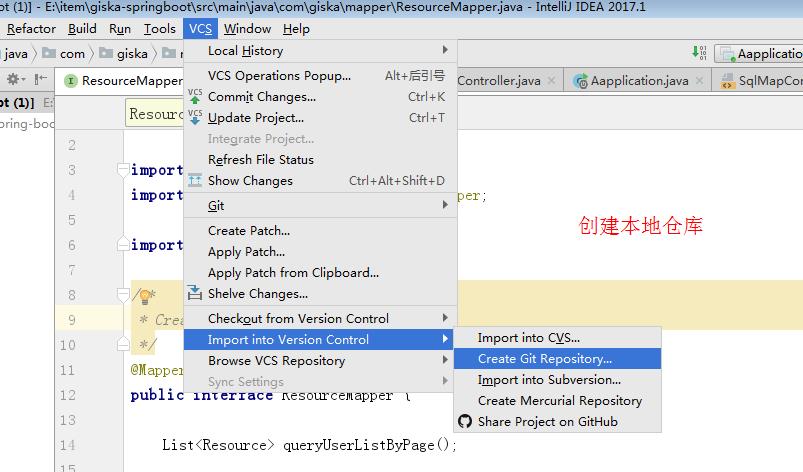Choose Refresh File Status
This screenshot has height=472, width=803.
(320, 160)
